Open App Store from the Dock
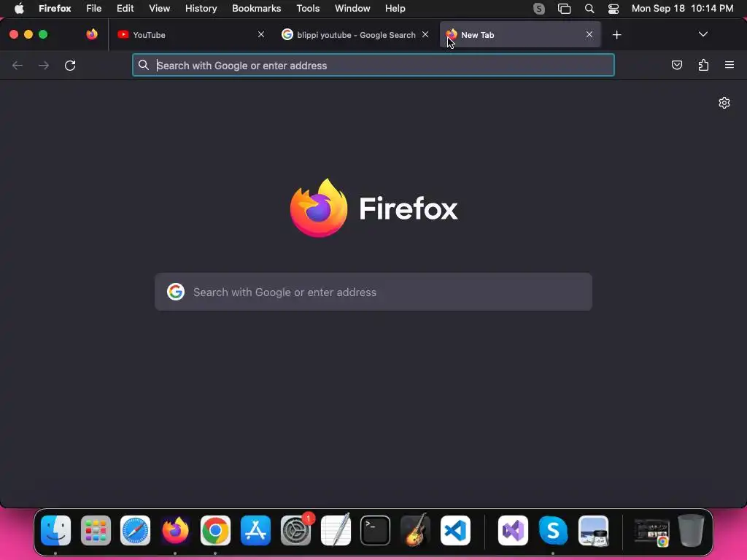This screenshot has height=560, width=747. [x=256, y=531]
